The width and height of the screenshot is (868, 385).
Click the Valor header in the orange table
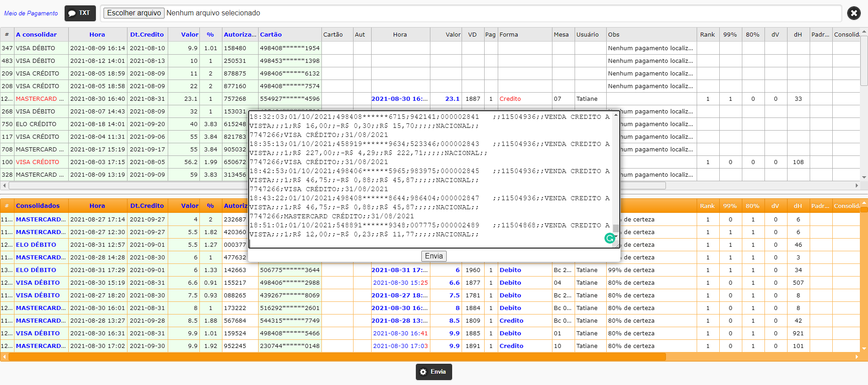click(190, 206)
